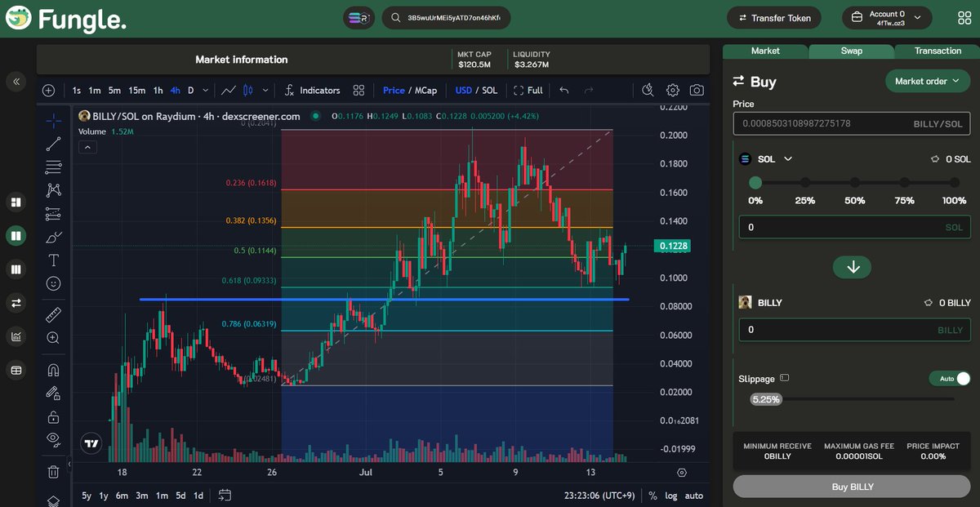This screenshot has height=507, width=980.
Task: Open the candlestick chart type dropdown
Action: pyautogui.click(x=265, y=91)
